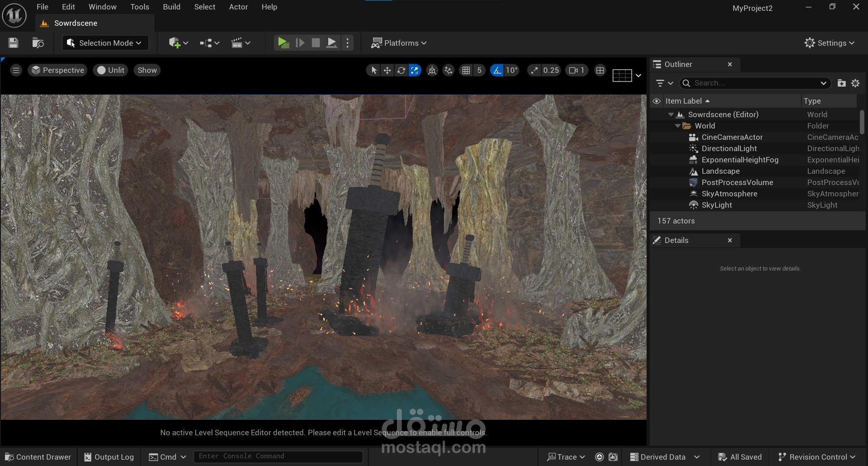Adjust camera speed setting 1
The height and width of the screenshot is (466, 868).
coord(576,70)
